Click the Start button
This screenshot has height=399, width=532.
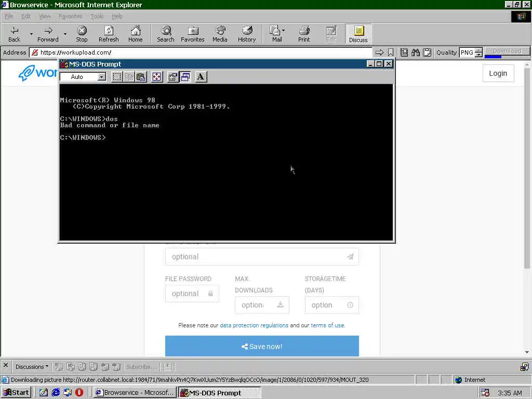pyautogui.click(x=16, y=393)
